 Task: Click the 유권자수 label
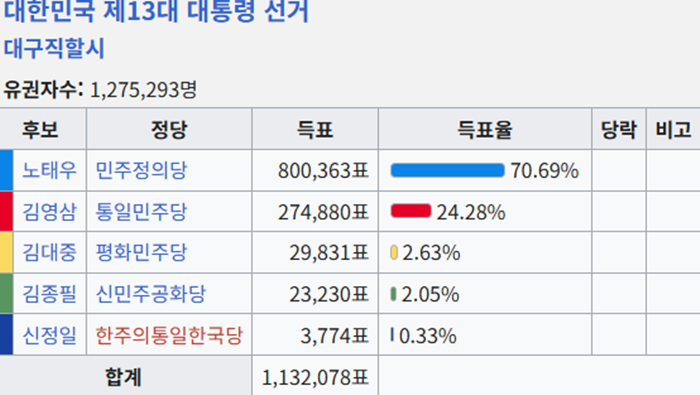pos(43,90)
